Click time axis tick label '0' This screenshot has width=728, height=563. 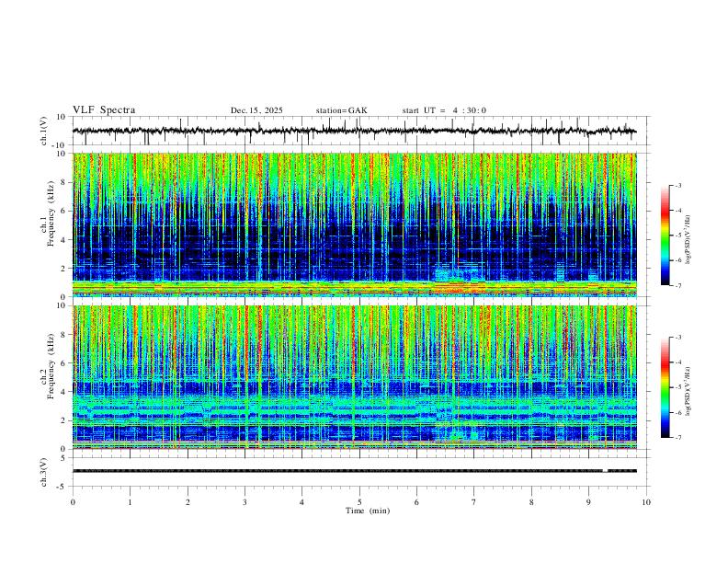73,502
